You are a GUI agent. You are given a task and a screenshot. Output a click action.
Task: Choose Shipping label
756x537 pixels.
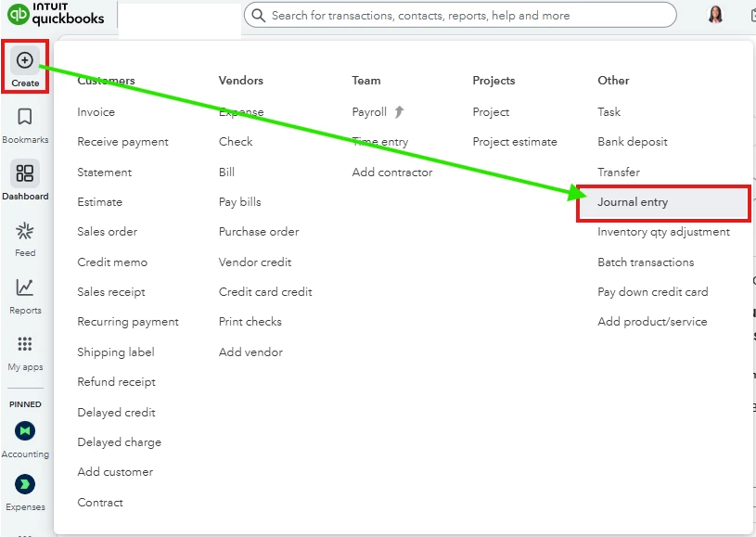point(116,352)
